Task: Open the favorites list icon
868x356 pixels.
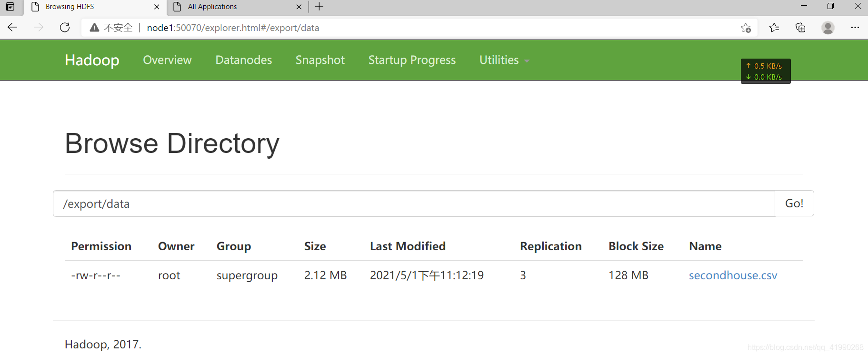Action: pos(774,28)
